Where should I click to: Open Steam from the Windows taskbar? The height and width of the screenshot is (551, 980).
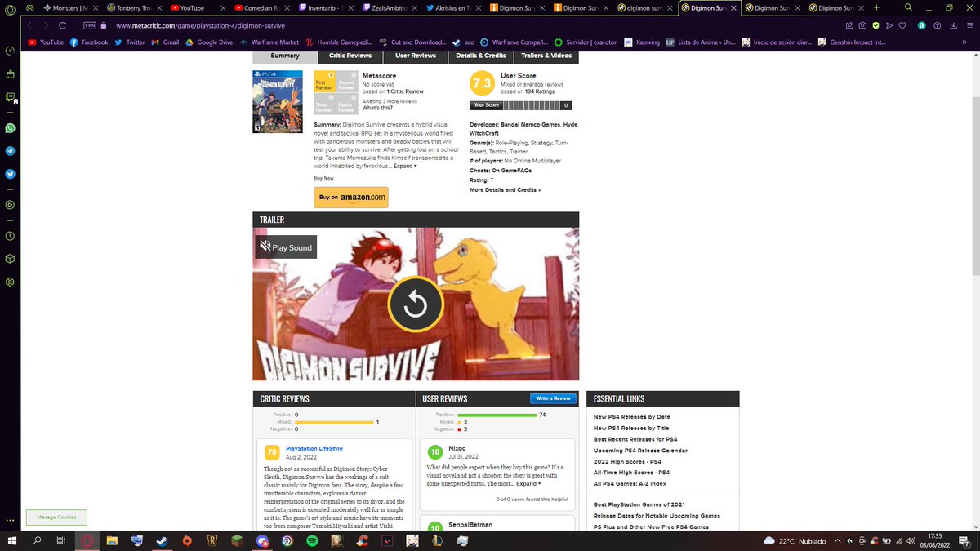point(163,541)
